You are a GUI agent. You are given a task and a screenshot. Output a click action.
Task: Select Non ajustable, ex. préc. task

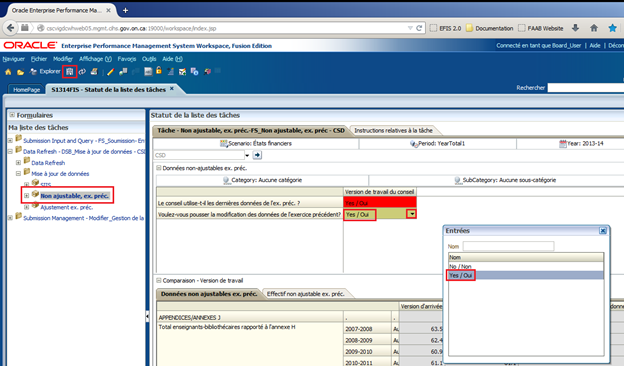point(74,196)
